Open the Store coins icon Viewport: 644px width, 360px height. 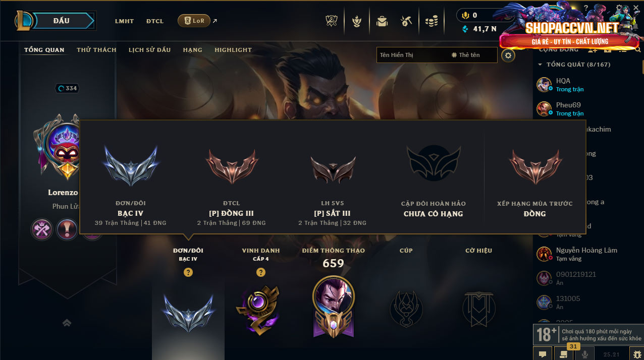[431, 21]
